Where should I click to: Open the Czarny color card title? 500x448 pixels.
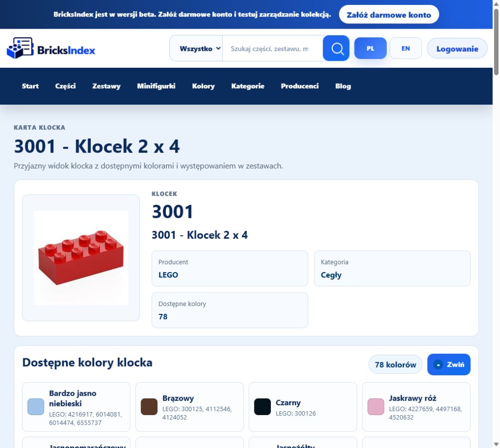pos(288,403)
